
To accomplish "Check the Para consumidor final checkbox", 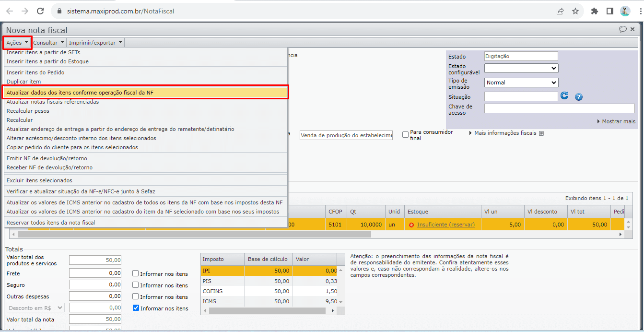I will 406,135.
